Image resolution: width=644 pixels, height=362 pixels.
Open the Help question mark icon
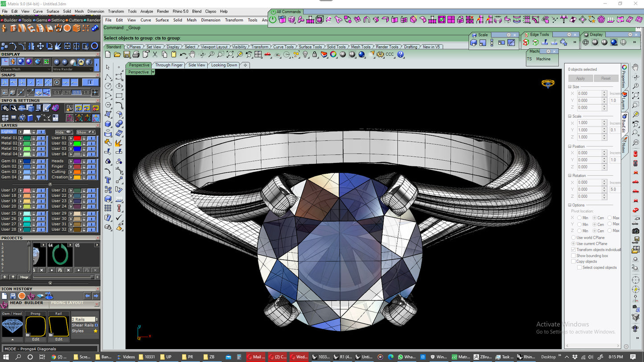pyautogui.click(x=400, y=54)
